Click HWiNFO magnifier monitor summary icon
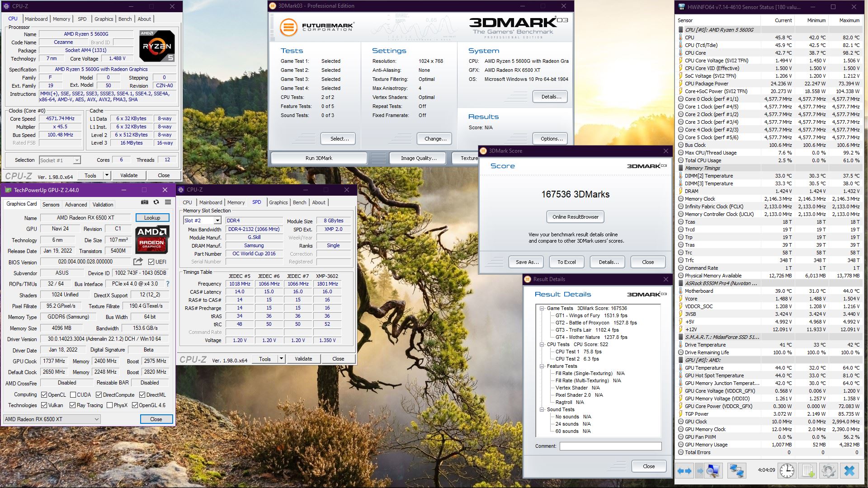 click(713, 471)
